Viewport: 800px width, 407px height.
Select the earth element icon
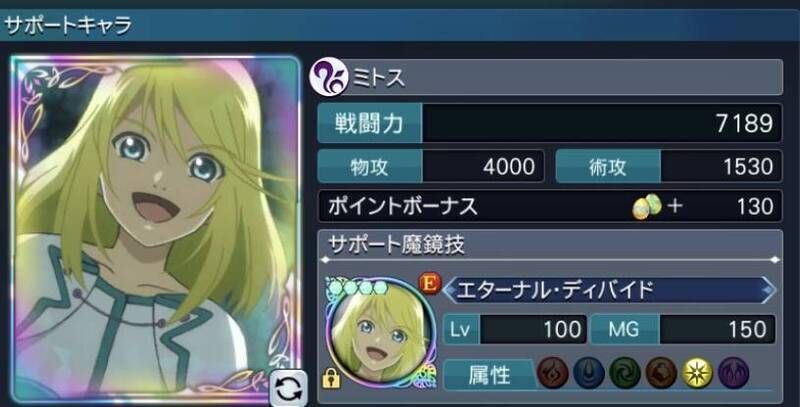[661, 373]
